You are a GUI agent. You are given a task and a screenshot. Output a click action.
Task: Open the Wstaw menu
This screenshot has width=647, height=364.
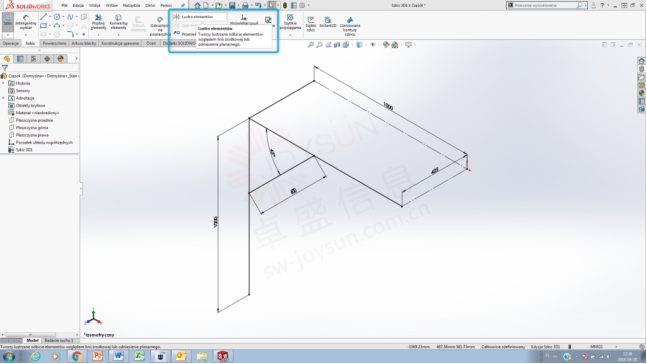[111, 5]
